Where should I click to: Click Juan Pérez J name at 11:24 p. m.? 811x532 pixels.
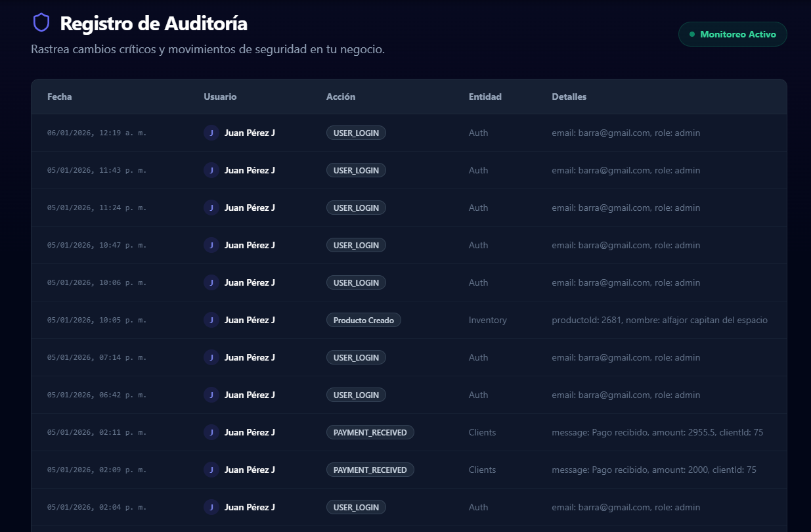(250, 208)
